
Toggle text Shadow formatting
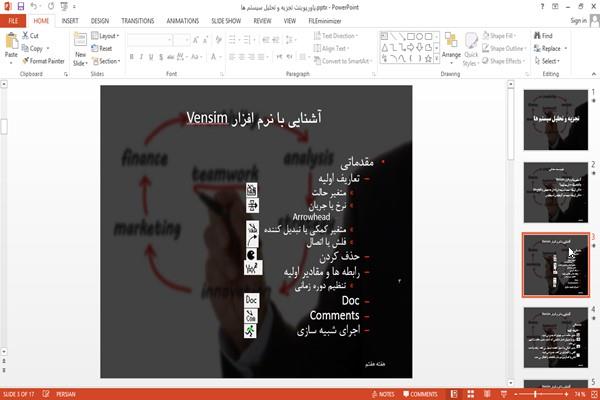[161, 57]
